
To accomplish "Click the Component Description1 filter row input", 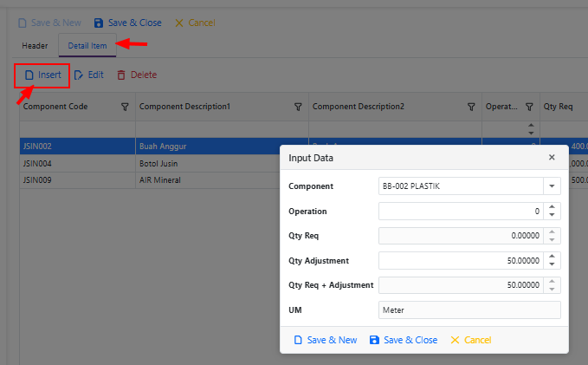I will [222, 129].
